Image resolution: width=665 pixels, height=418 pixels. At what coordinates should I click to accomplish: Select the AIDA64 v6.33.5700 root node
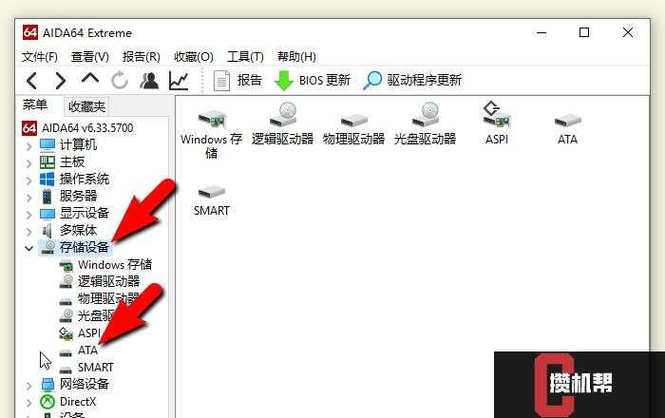coord(77,128)
